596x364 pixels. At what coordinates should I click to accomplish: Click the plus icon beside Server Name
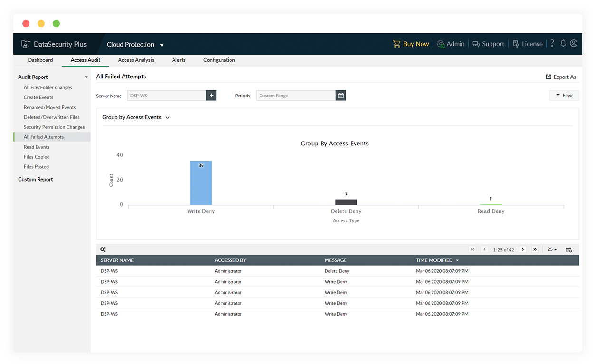(211, 96)
